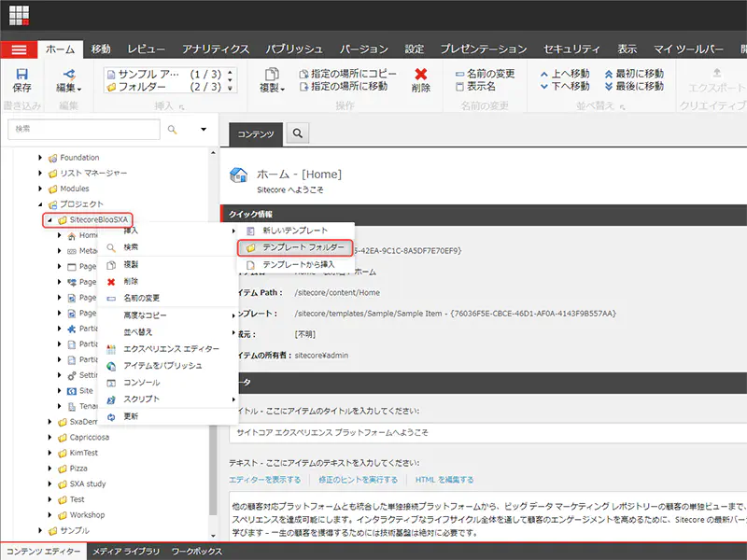
Task: Open Console (コンソール) from the context menu
Action: (x=168, y=383)
